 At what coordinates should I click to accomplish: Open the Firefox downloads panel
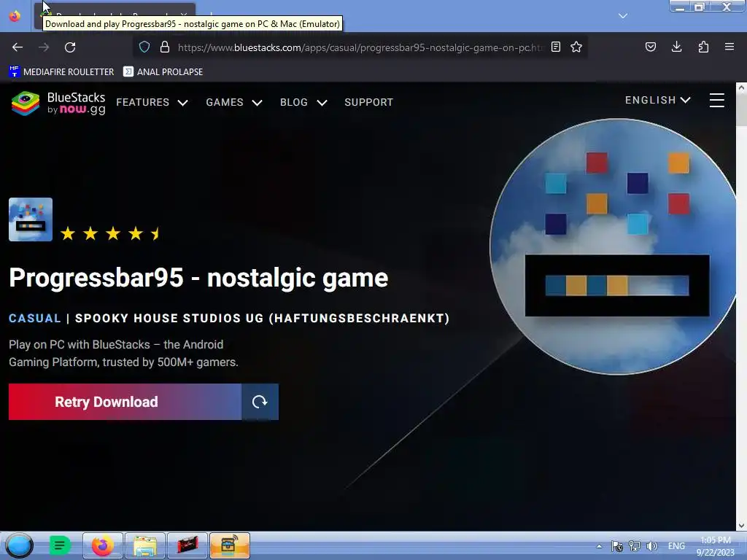coord(676,47)
